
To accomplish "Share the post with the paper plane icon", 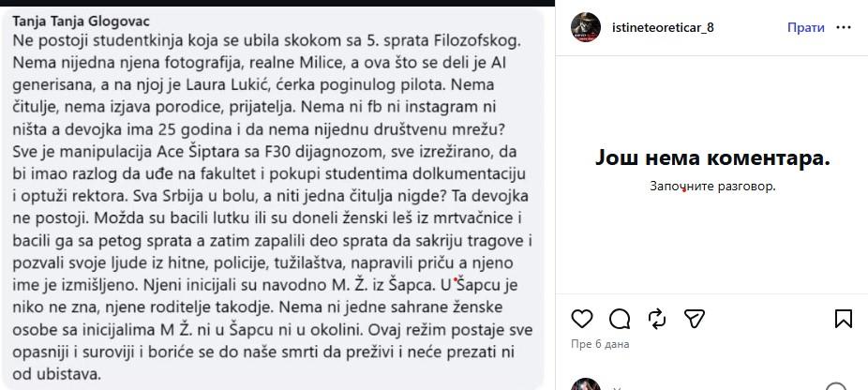I will 694,319.
